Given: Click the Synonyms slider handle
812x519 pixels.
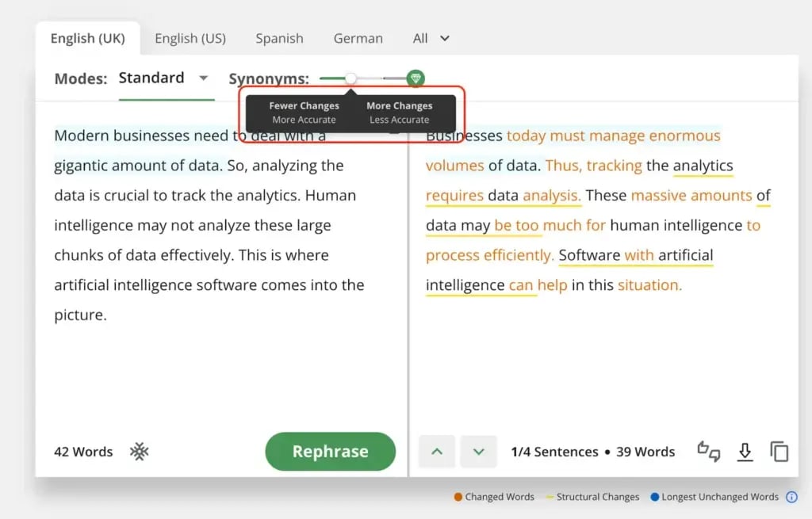Looking at the screenshot, I should click(350, 78).
